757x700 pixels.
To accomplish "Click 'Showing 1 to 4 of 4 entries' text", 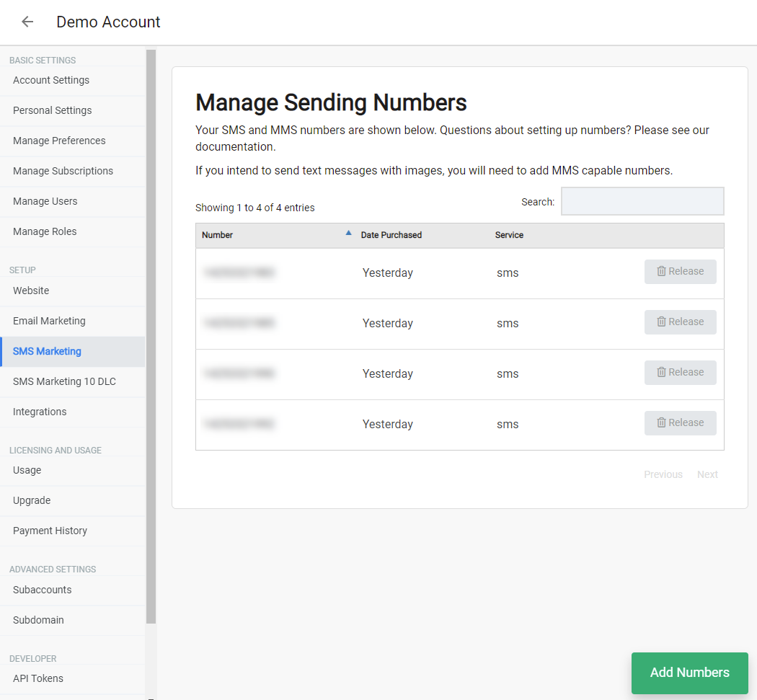I will click(255, 208).
